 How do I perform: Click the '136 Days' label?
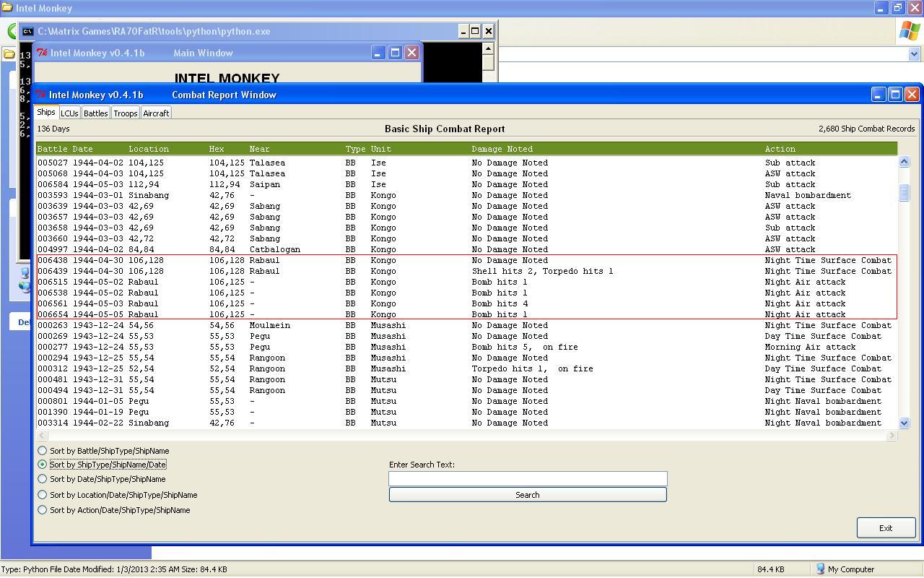[53, 129]
